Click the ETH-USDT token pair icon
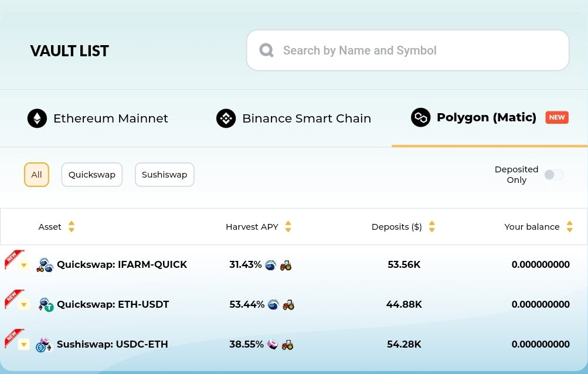 (x=46, y=305)
